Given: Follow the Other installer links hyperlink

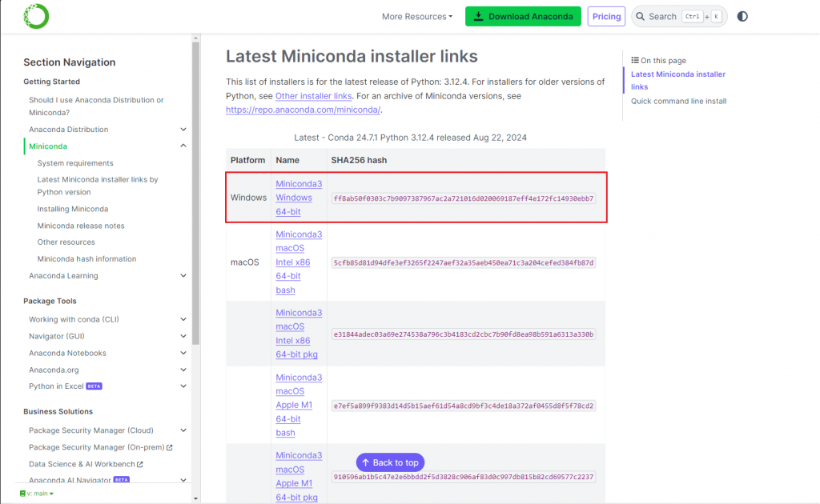Looking at the screenshot, I should (x=313, y=96).
